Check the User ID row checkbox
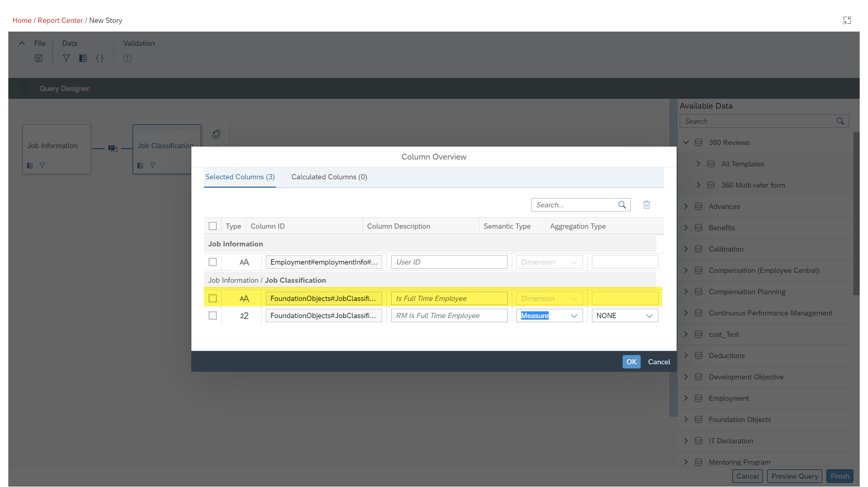 coord(213,262)
